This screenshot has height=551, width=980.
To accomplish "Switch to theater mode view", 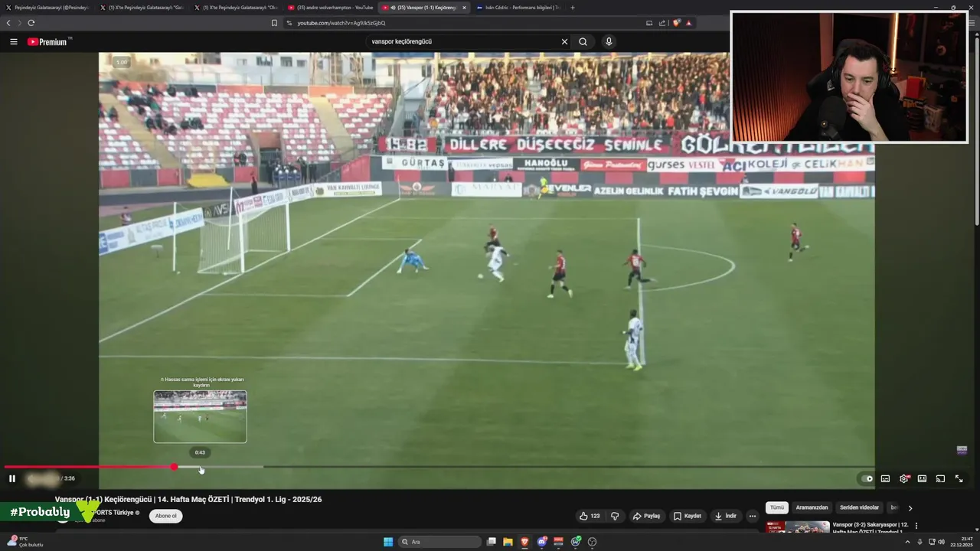I will [922, 478].
